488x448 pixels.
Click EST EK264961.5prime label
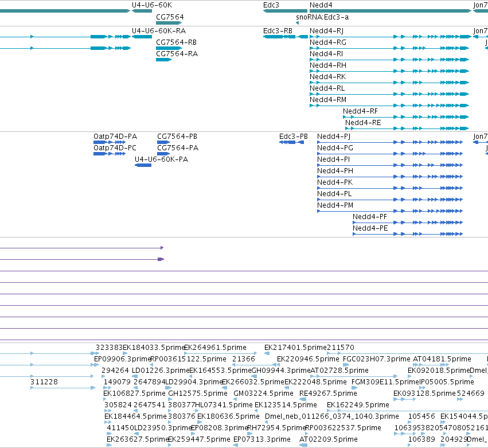coord(216,348)
